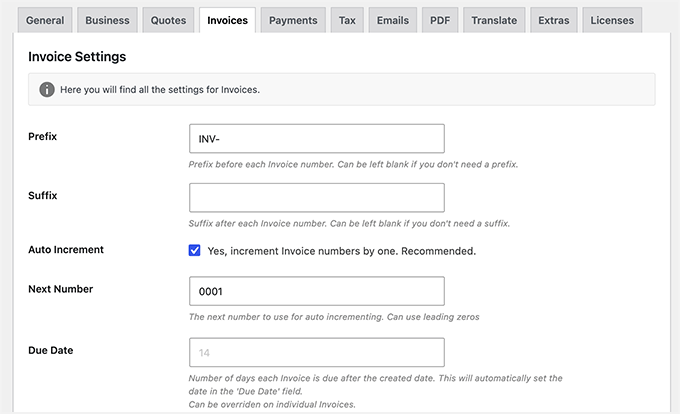Click into the empty Suffix field
680x414 pixels.
tap(317, 198)
